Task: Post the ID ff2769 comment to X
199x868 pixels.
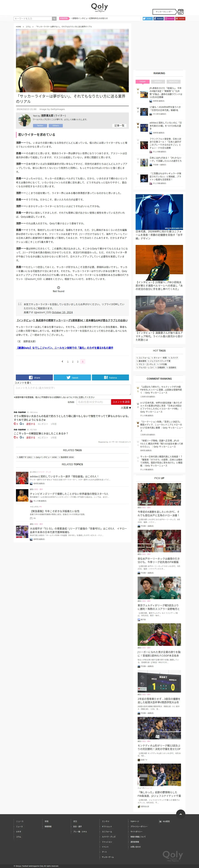Action: click(x=43, y=437)
